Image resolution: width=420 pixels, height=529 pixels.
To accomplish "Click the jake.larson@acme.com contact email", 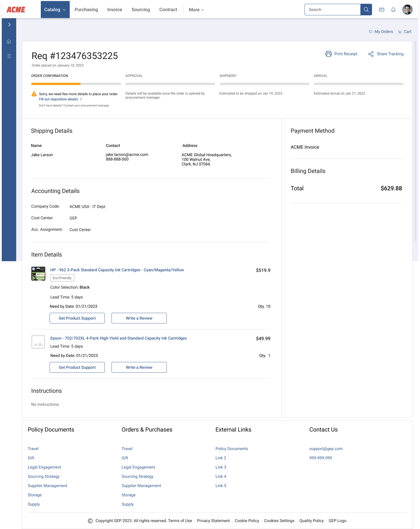I will tap(127, 155).
